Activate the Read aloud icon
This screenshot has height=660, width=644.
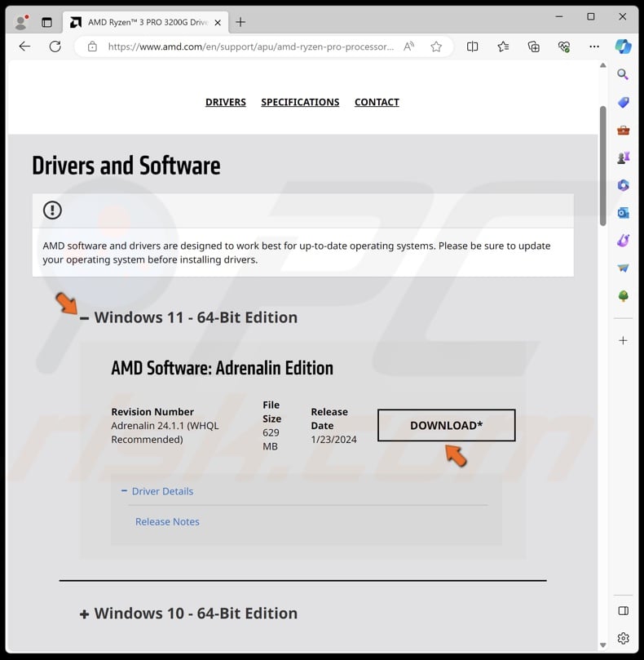coord(408,47)
